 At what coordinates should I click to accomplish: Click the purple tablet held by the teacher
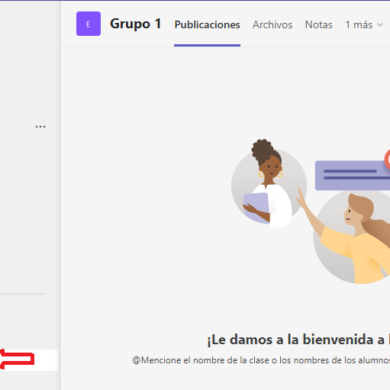pyautogui.click(x=256, y=208)
